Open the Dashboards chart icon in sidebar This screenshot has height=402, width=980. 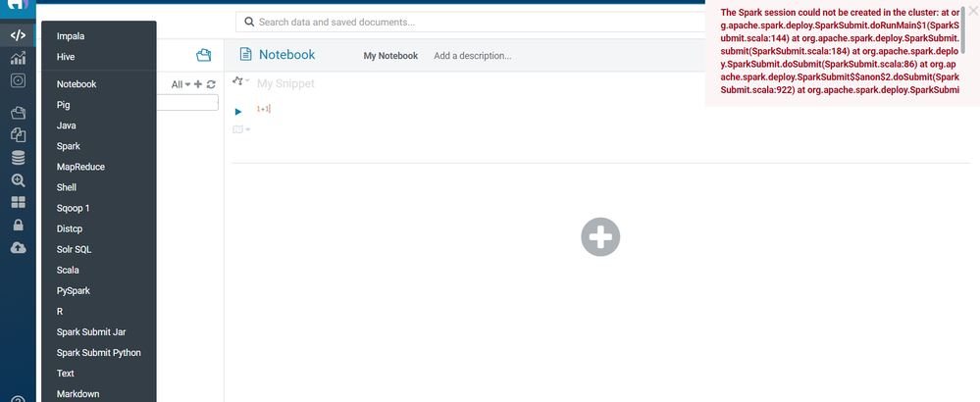coord(18,58)
